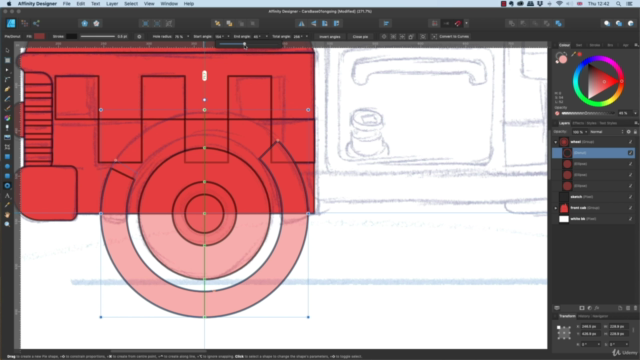The width and height of the screenshot is (640, 360).
Task: Toggle visibility of second Ellipse layer
Action: click(x=631, y=175)
